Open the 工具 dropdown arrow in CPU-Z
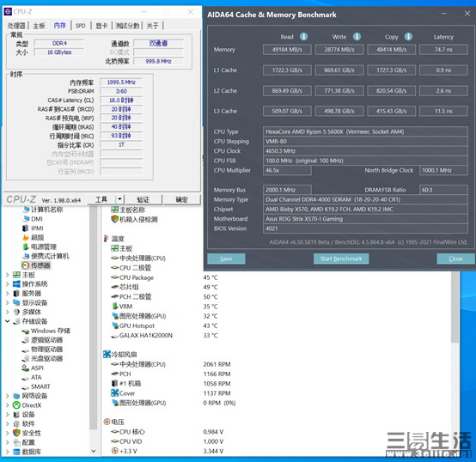The width and height of the screenshot is (476, 462). [120, 199]
